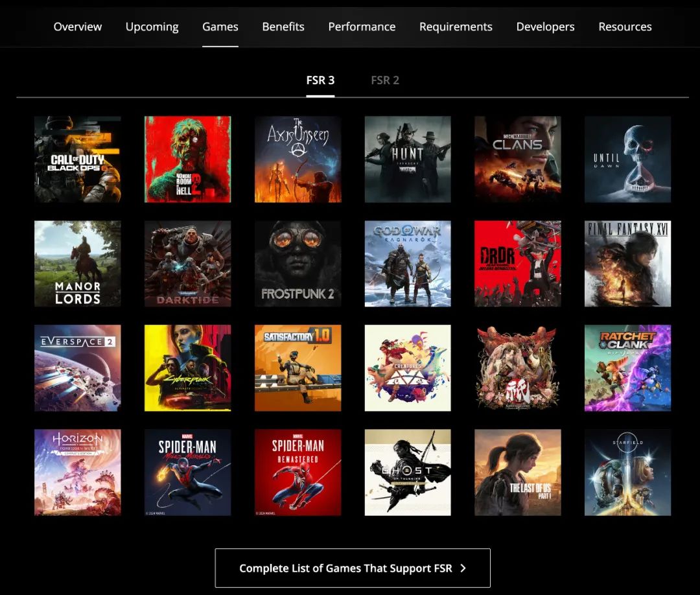This screenshot has width=700, height=595.
Task: Go to the Upcoming section
Action: click(x=152, y=27)
